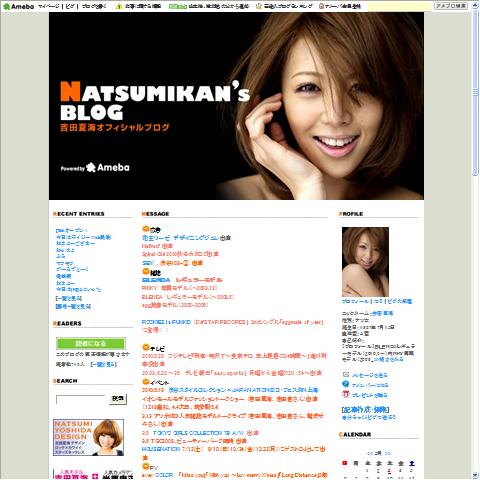This screenshot has height=480, width=480.
Task: Click the search button beside search box
Action: pyautogui.click(x=118, y=399)
